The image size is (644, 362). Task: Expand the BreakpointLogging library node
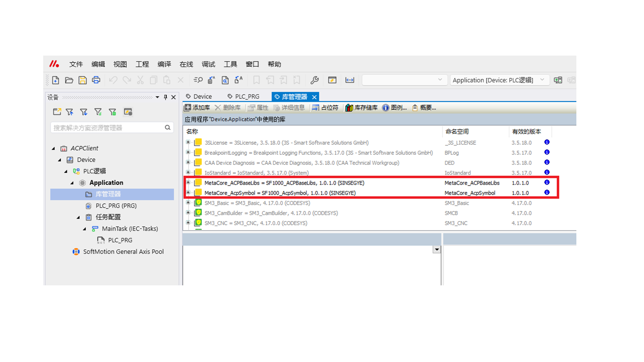click(x=188, y=152)
